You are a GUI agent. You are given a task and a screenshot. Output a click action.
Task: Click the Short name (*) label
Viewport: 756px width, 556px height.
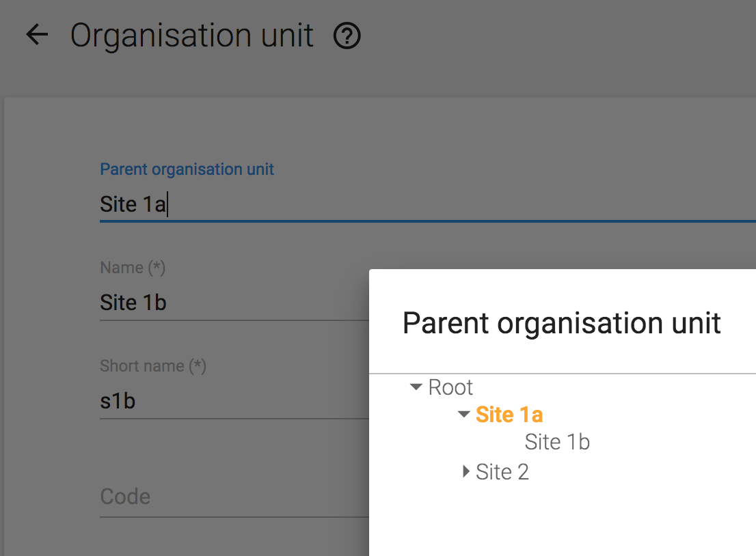153,366
